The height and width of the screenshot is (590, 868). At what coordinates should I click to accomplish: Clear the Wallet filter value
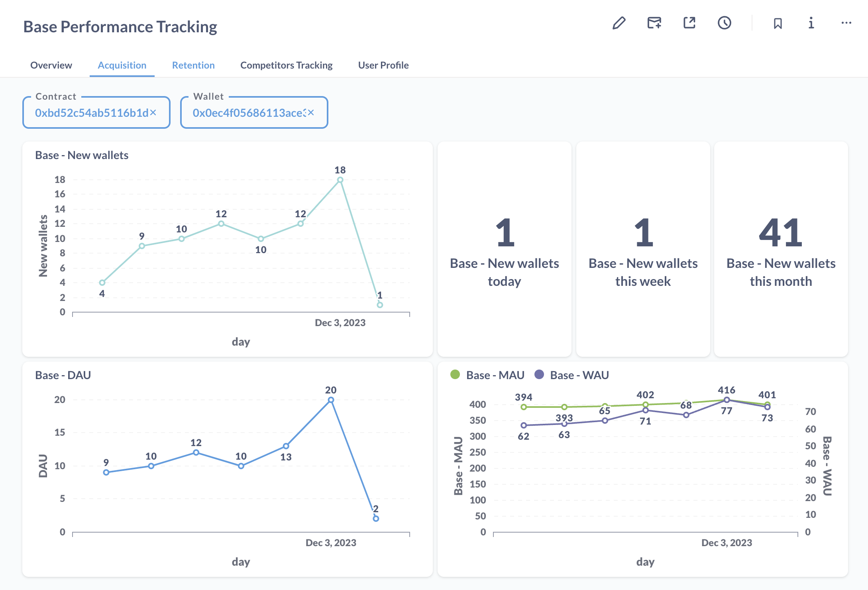(x=311, y=113)
